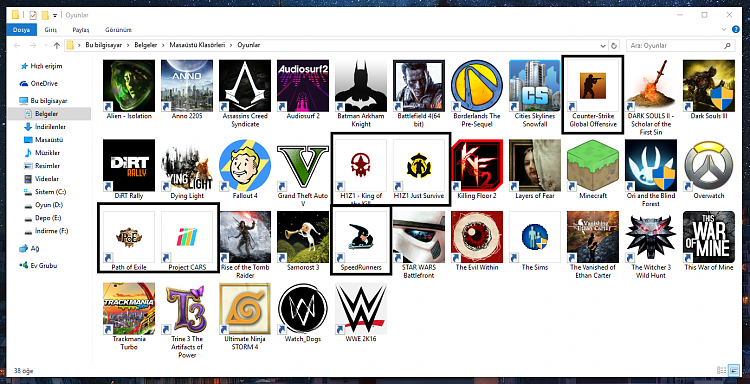Click the Ara: Oyunlar search field
The height and width of the screenshot is (384, 750).
coord(675,45)
